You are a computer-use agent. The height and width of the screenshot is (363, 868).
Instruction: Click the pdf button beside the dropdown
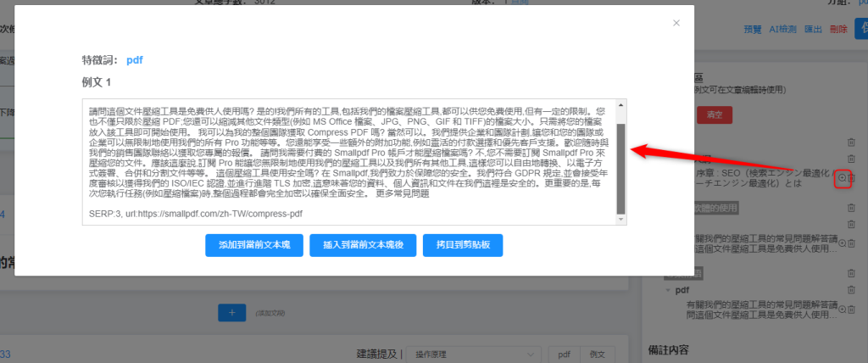tap(564, 355)
